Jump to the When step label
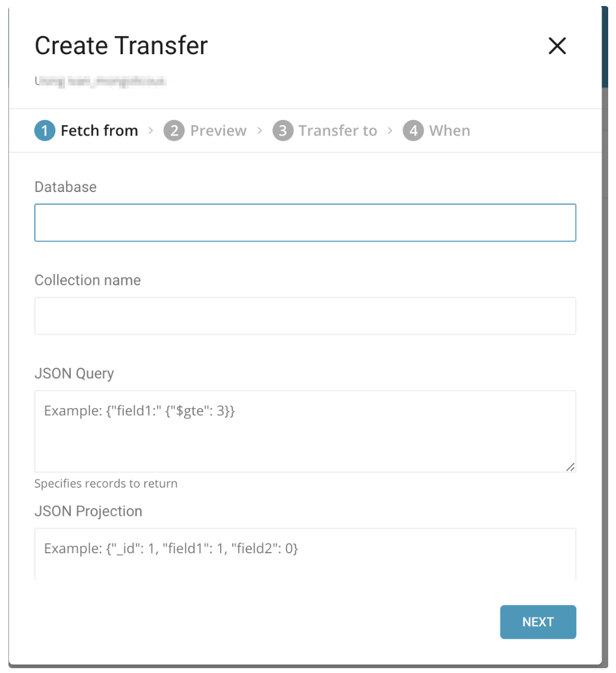Viewport: 616px width, 673px height. [x=449, y=131]
